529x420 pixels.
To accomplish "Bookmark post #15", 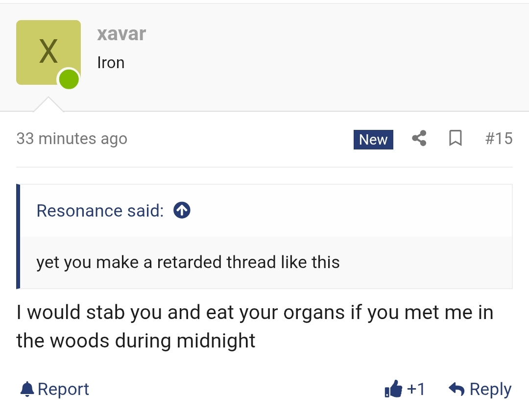I will [456, 138].
